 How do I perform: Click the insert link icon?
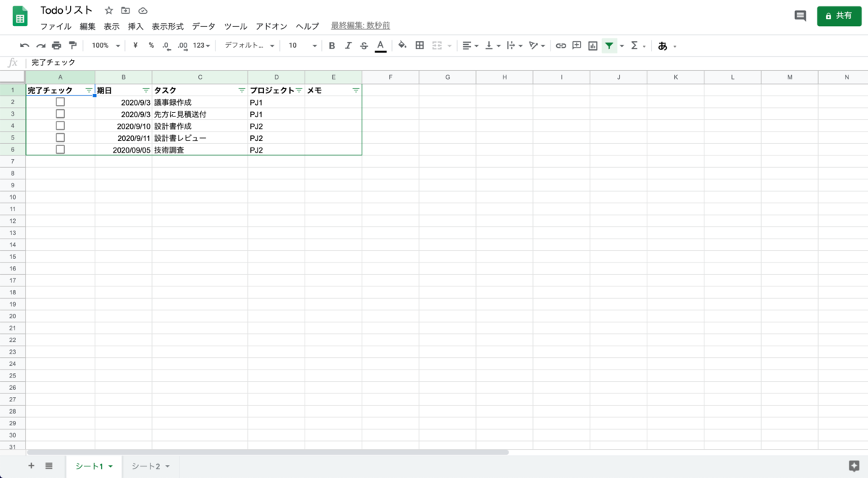click(561, 46)
